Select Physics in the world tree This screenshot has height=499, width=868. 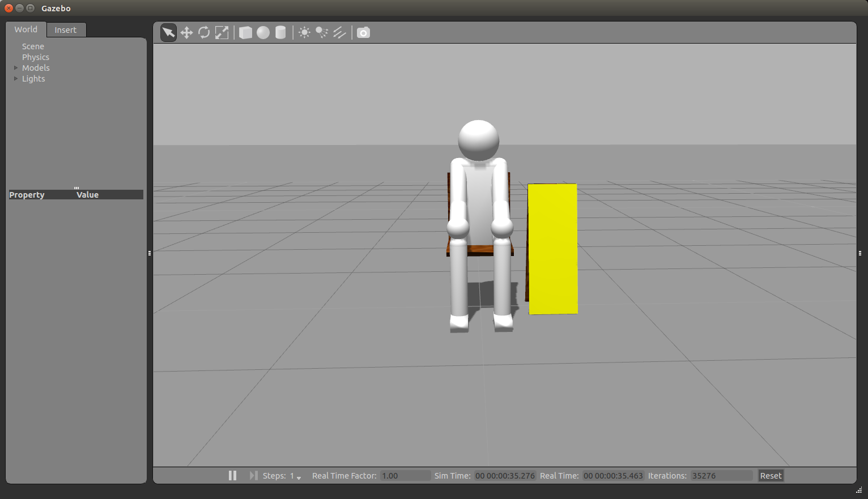tap(36, 57)
